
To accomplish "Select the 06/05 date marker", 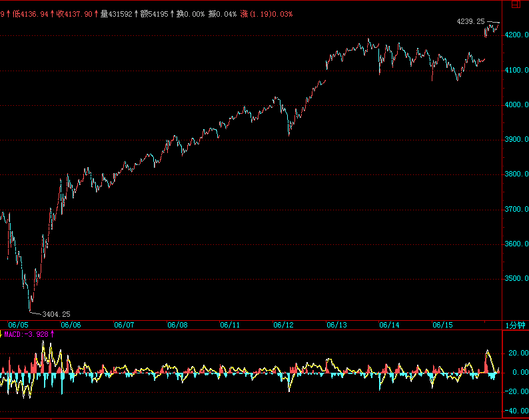I will 17,325.
